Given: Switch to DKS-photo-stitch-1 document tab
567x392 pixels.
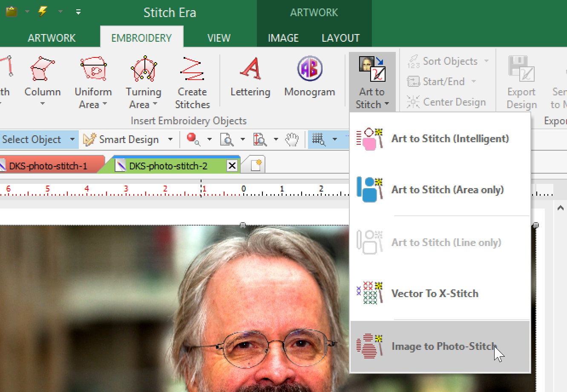Looking at the screenshot, I should (48, 166).
